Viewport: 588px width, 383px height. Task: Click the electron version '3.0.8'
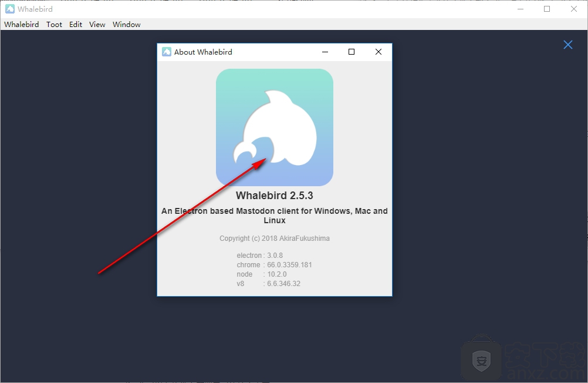[275, 256]
